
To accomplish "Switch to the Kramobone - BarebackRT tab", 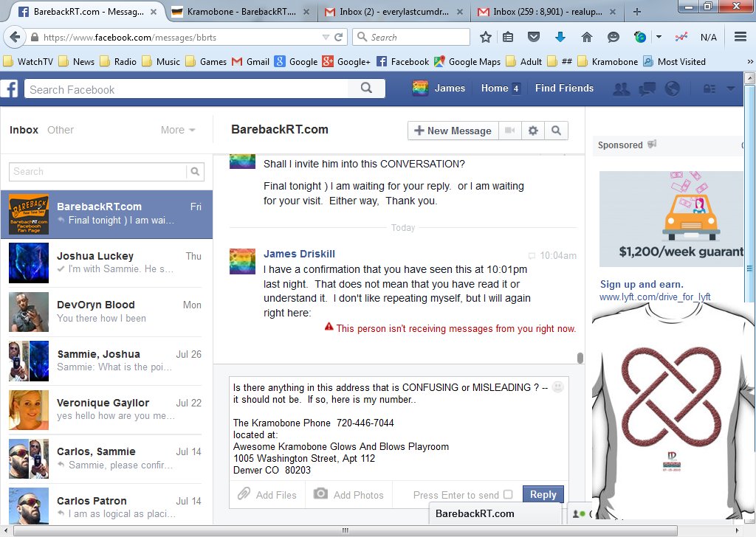I will 241,12.
